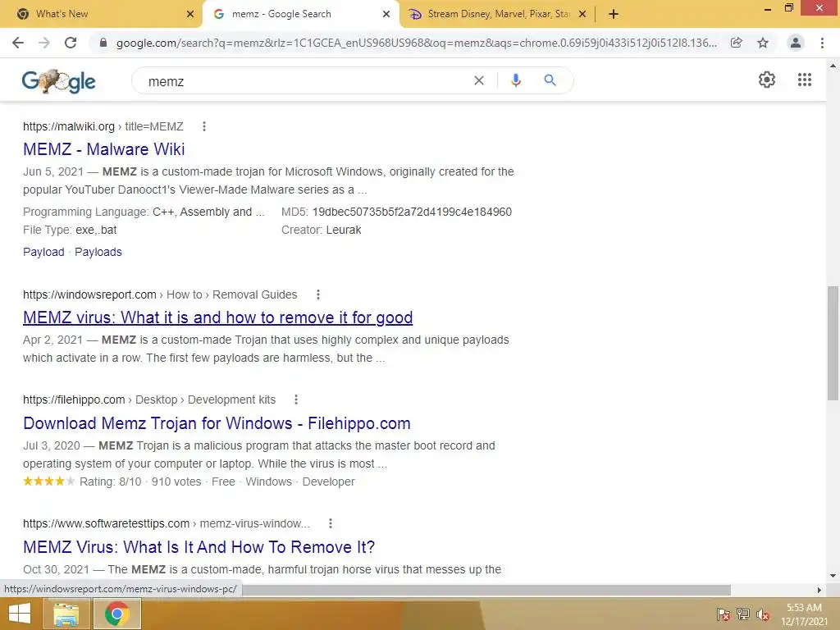The height and width of the screenshot is (630, 840).
Task: Open the Chrome three-dot menu
Action: tap(822, 43)
